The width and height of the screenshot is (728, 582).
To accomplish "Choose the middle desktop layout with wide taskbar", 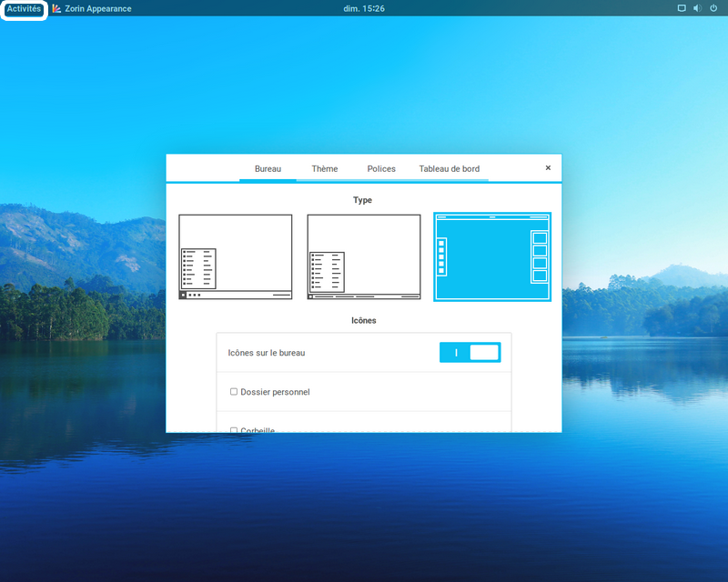I will [363, 256].
